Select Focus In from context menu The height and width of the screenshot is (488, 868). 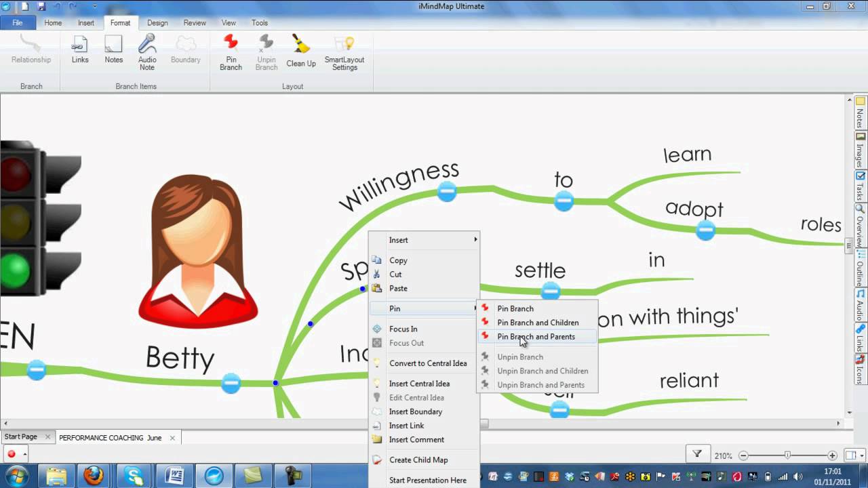[425, 329]
